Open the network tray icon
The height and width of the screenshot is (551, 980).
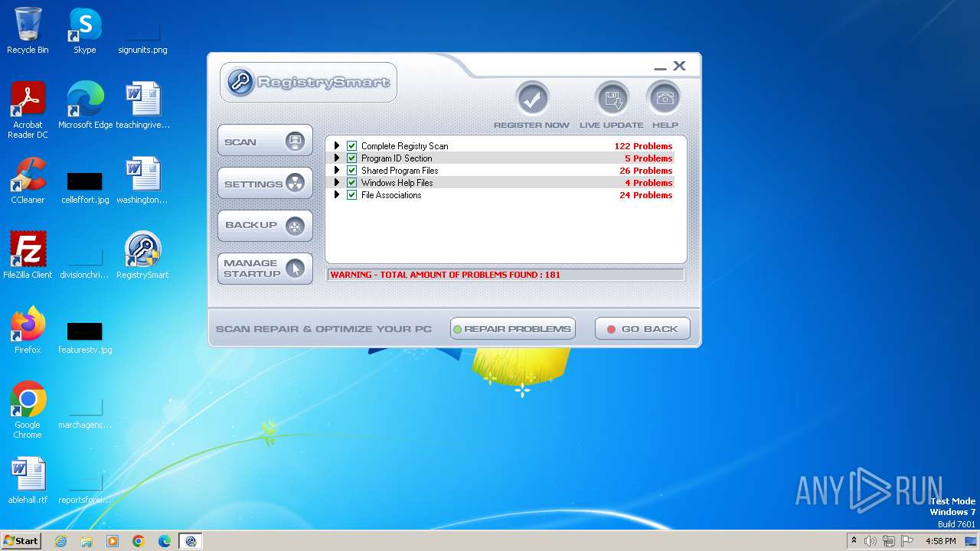[889, 541]
